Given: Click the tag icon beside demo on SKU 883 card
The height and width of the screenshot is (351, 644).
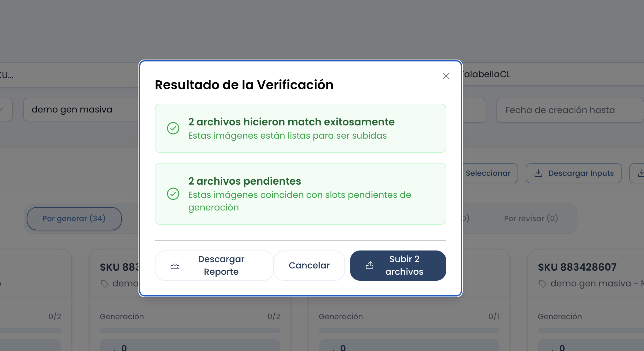Looking at the screenshot, I should pyautogui.click(x=104, y=284).
